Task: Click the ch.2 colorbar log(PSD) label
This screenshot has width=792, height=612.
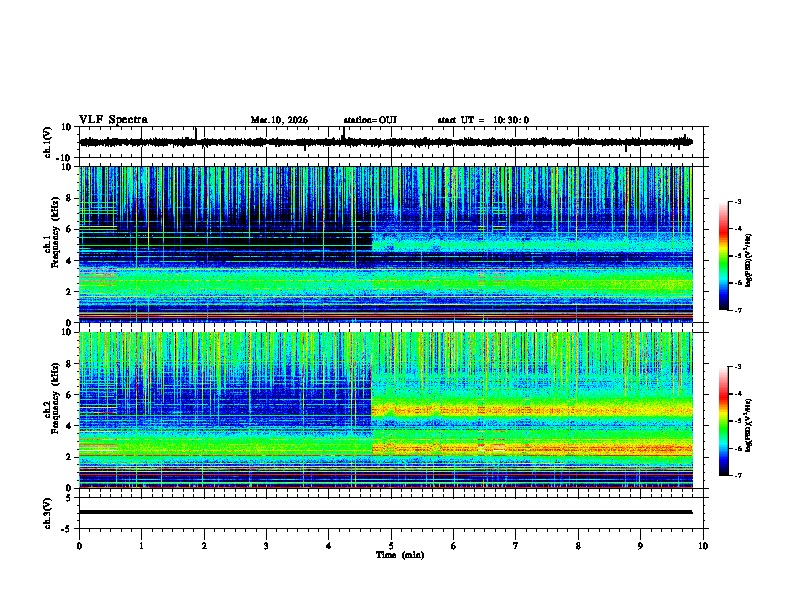Action: coord(749,425)
